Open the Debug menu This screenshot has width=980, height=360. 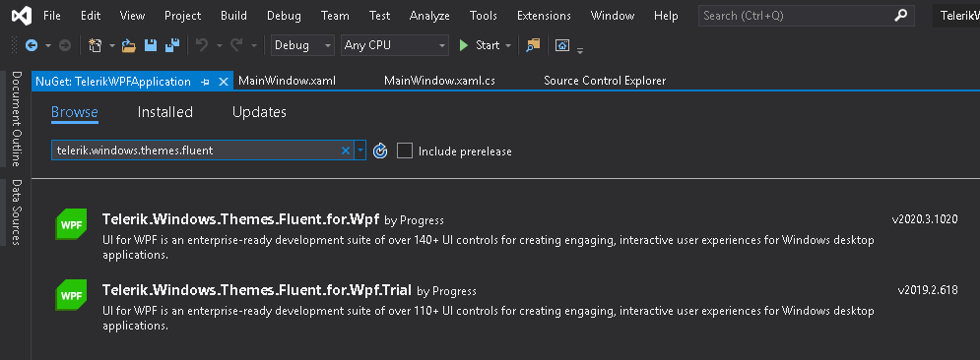point(284,16)
